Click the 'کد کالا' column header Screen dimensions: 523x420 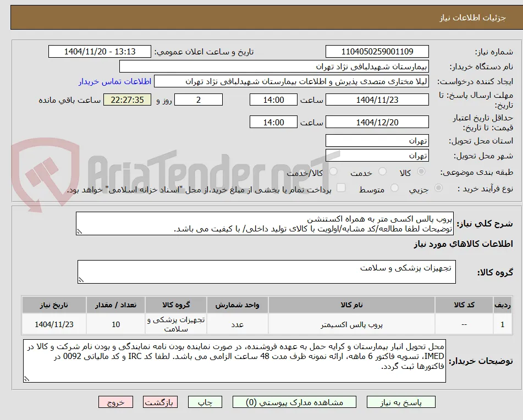click(464, 305)
